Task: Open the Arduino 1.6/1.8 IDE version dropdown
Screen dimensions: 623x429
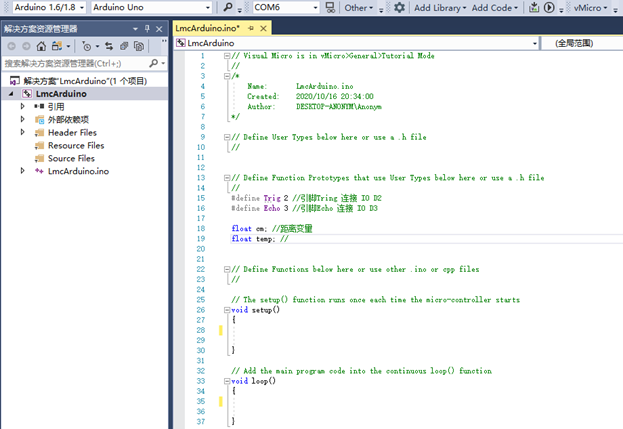Action: point(82,8)
